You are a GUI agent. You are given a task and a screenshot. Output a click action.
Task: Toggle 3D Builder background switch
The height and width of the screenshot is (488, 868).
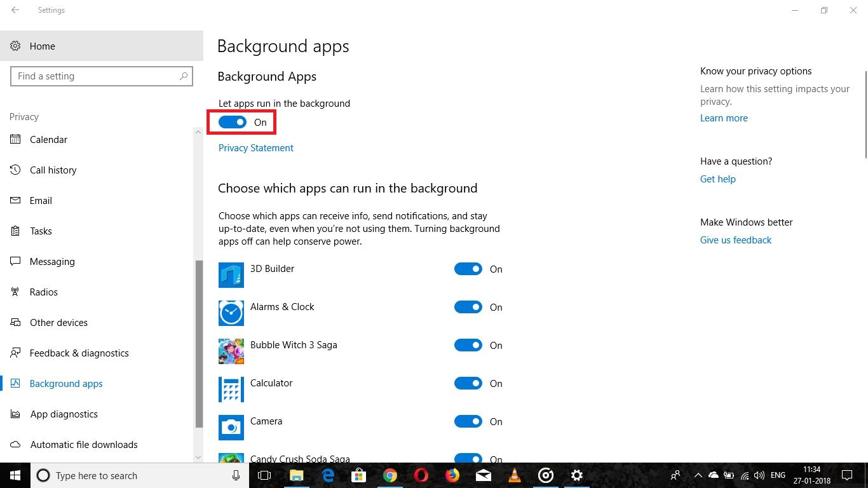[x=468, y=269]
